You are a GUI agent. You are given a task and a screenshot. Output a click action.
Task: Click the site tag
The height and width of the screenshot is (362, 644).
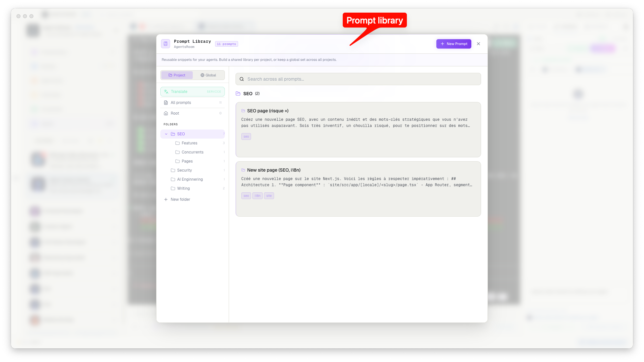269,196
